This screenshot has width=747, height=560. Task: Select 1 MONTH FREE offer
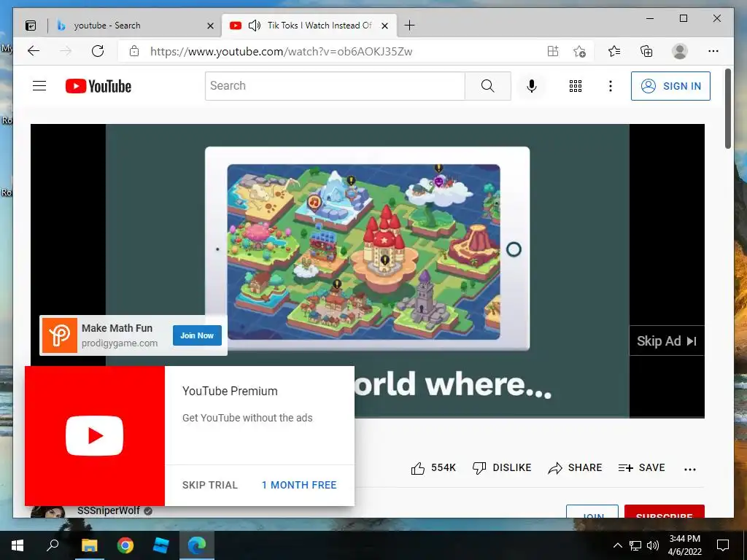[x=299, y=485]
